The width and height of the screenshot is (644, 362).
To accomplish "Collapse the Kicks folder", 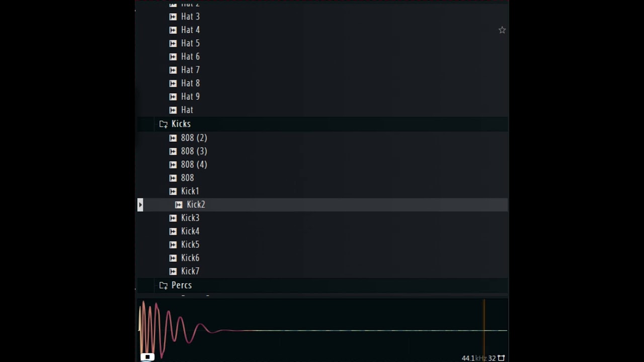I will pos(164,124).
